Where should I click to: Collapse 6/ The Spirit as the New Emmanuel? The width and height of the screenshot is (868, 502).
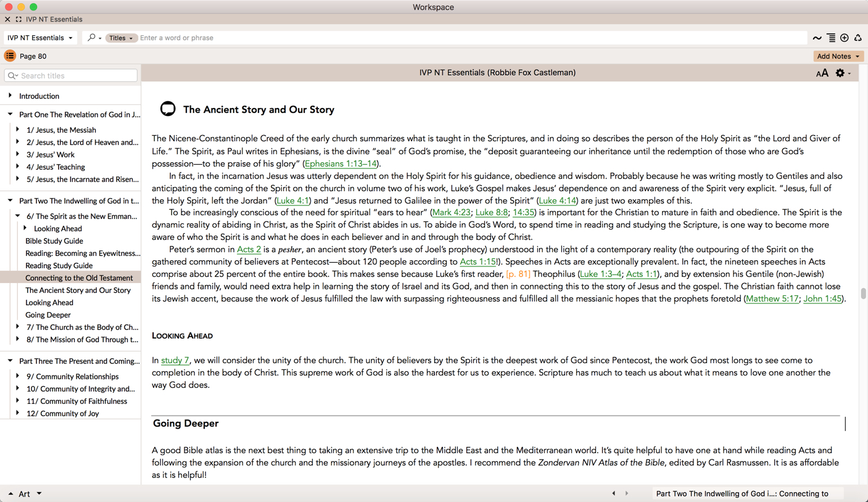pyautogui.click(x=18, y=216)
